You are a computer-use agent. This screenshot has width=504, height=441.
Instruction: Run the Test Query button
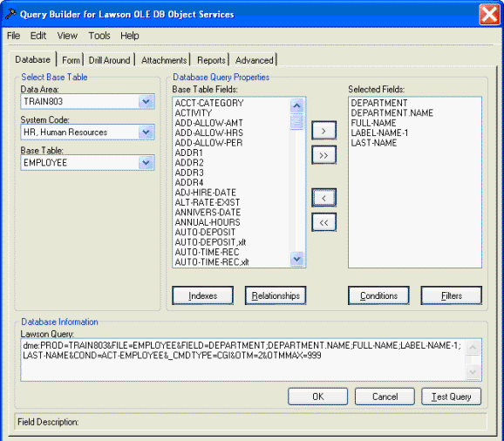coord(452,397)
